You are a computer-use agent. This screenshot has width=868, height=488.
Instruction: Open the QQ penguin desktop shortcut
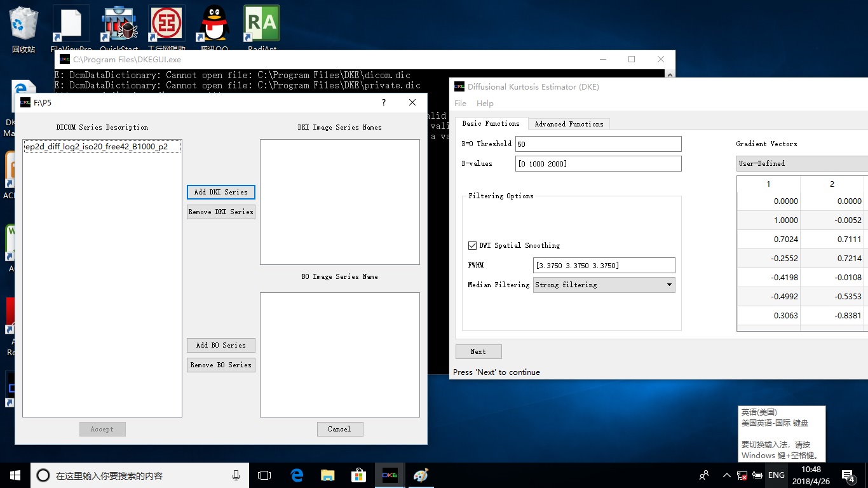(x=214, y=25)
